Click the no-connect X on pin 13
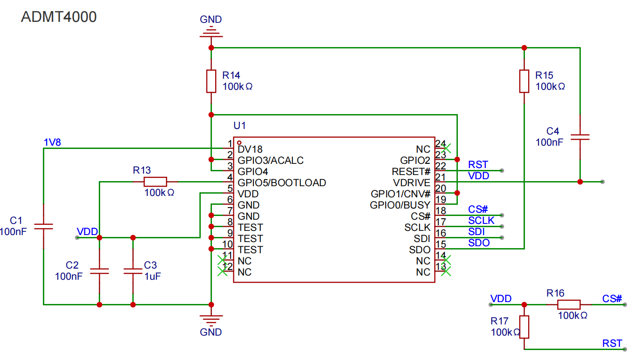Screen dimensions: 633x364 click(446, 271)
